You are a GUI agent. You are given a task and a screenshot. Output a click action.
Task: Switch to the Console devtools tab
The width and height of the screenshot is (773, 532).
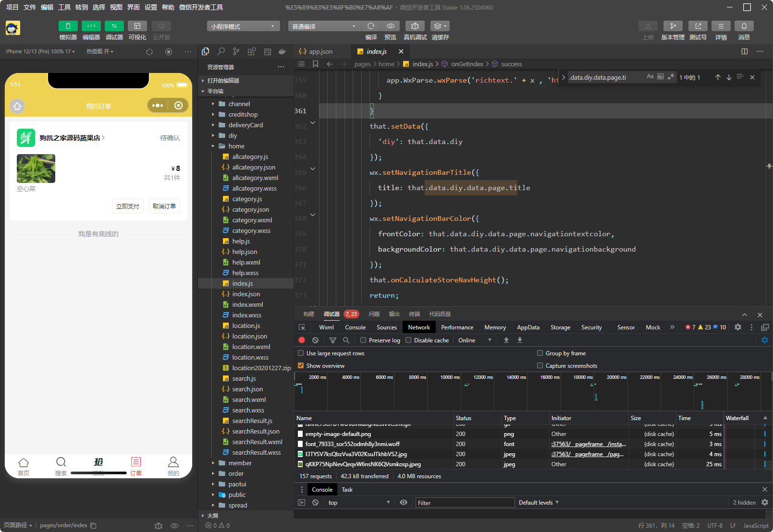coord(355,327)
